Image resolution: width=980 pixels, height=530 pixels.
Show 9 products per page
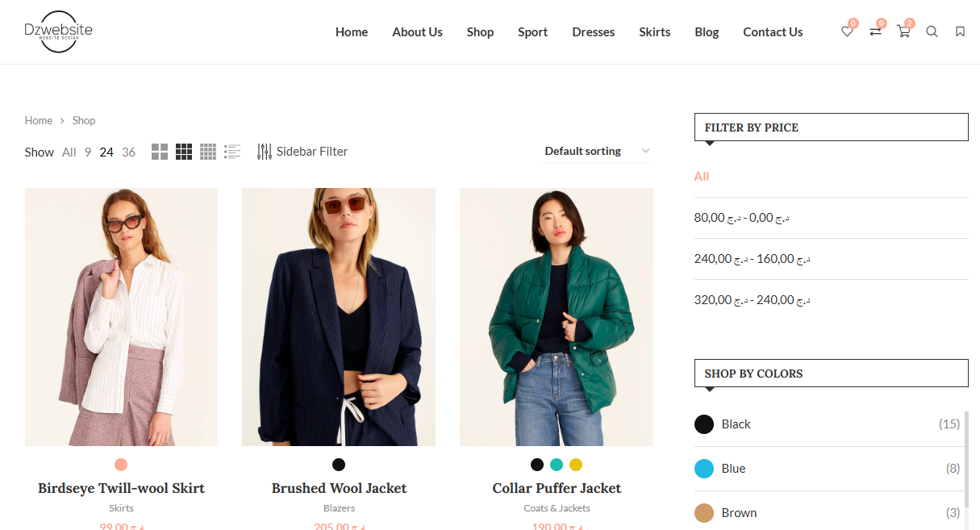click(x=88, y=152)
